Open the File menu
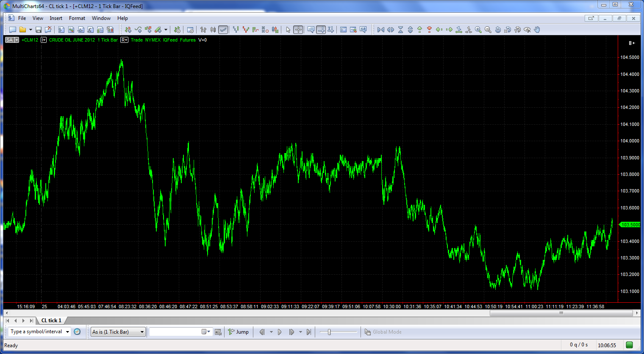Screen dimensions: 644x354 [x=22, y=18]
